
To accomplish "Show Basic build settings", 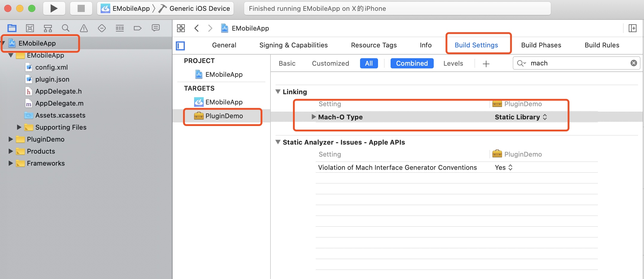I will point(287,63).
